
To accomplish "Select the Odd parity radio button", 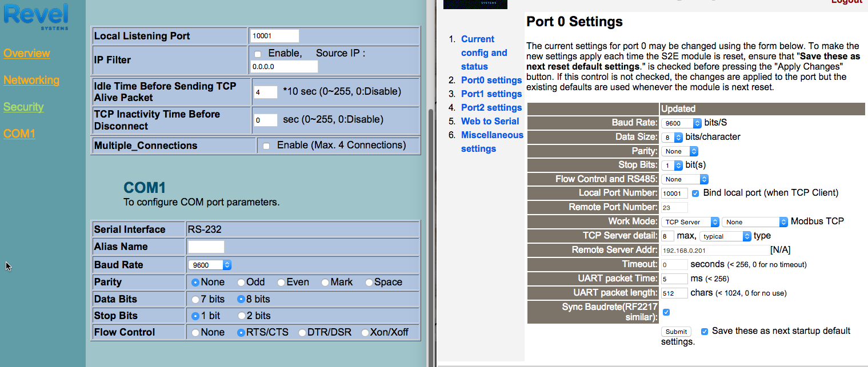I will [x=241, y=282].
